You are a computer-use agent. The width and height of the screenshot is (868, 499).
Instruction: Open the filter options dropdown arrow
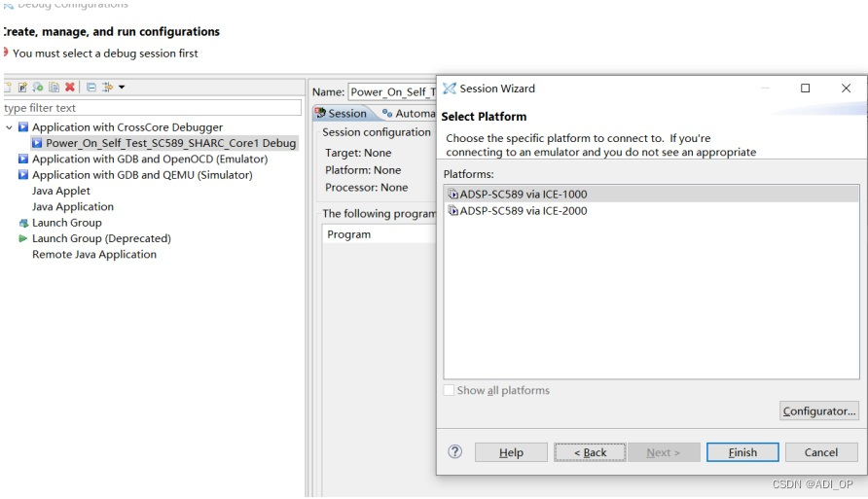[x=122, y=87]
